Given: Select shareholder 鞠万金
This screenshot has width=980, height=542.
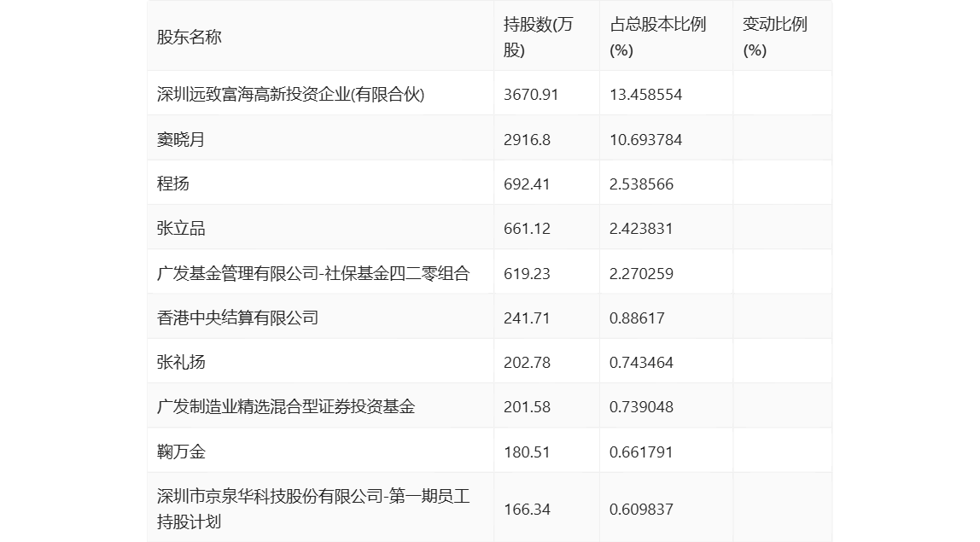Looking at the screenshot, I should tap(181, 452).
